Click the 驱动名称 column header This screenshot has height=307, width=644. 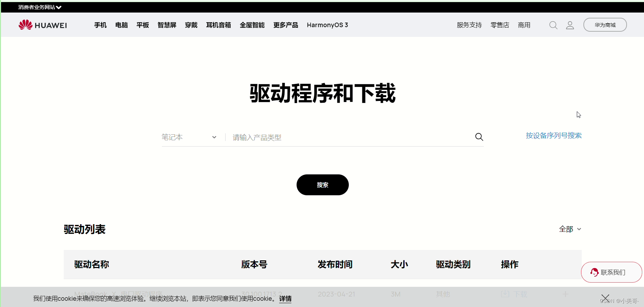(92, 265)
